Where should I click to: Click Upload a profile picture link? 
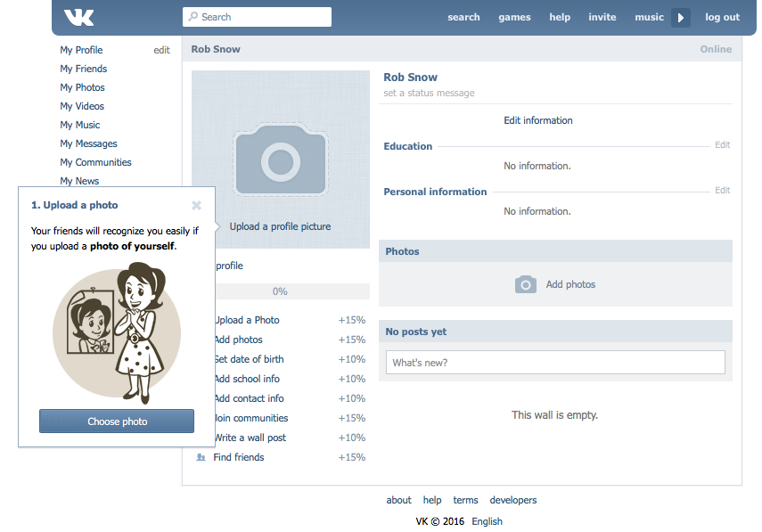(280, 226)
